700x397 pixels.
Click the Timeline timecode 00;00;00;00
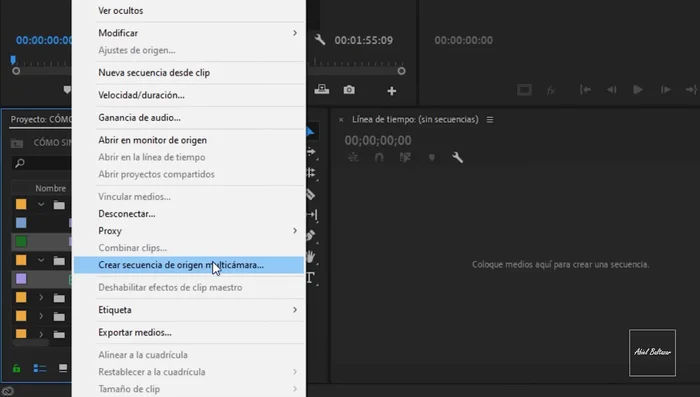pos(378,141)
